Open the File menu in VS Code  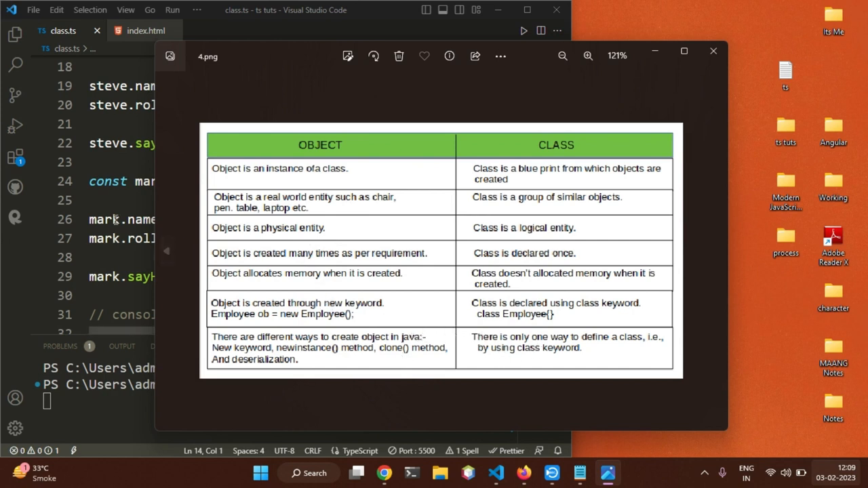click(x=33, y=10)
